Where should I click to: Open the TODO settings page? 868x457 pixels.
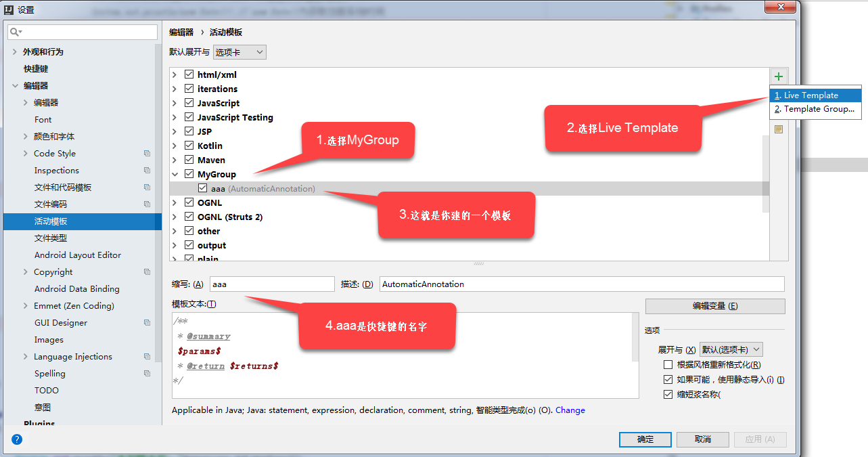[x=47, y=391]
